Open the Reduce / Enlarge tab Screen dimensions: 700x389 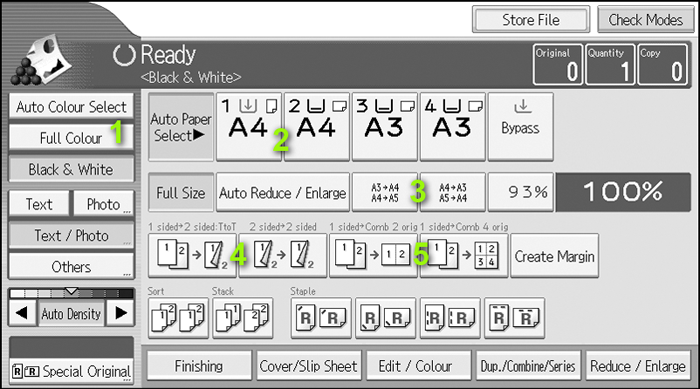pyautogui.click(x=638, y=366)
